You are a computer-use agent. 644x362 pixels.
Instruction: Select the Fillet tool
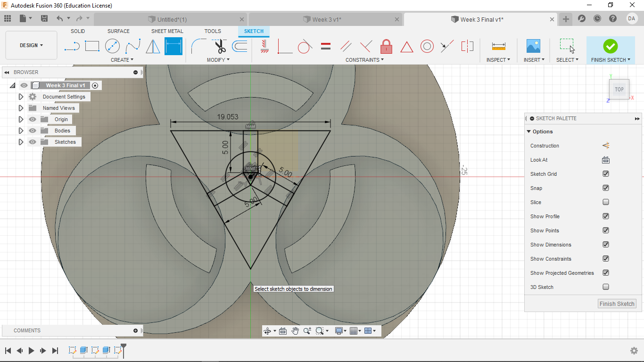click(x=198, y=46)
